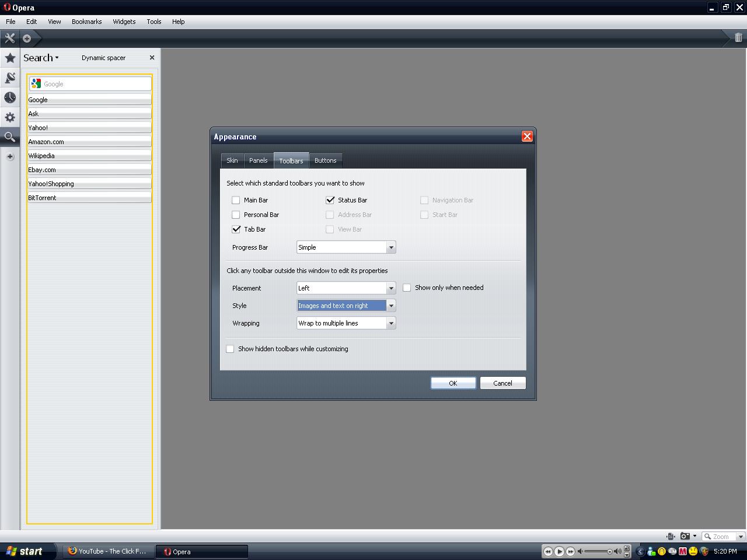
Task: Open the gear panel icon in sidebar
Action: (10, 117)
